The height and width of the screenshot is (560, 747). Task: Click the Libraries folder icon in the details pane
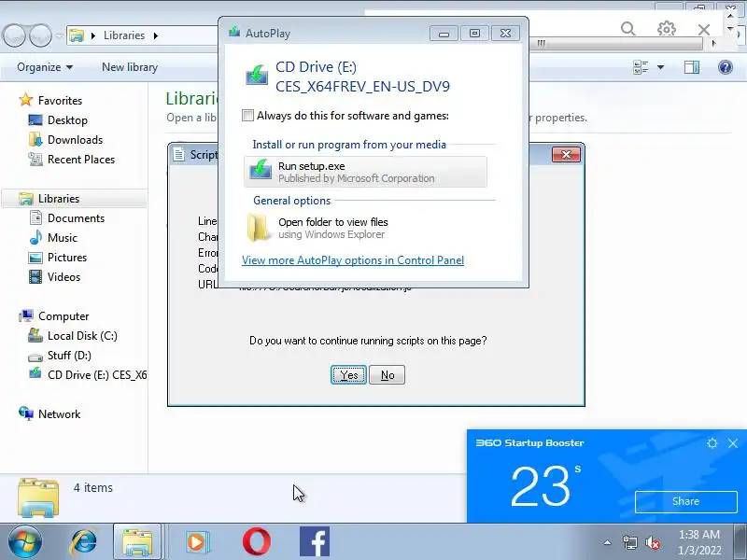click(x=38, y=498)
